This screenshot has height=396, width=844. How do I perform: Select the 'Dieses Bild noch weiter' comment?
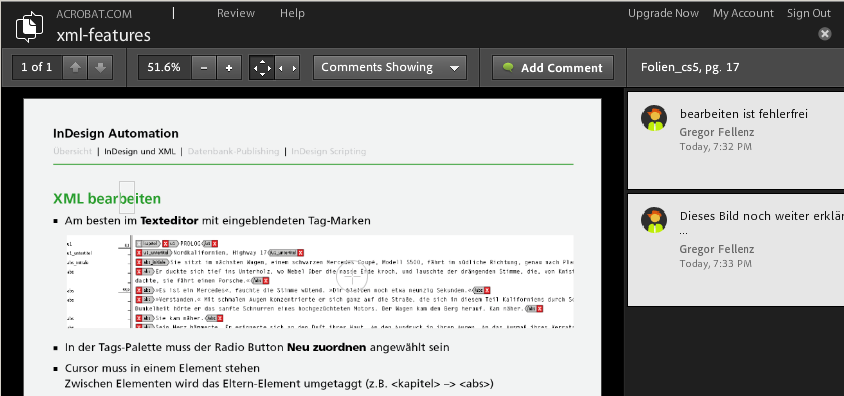(736, 250)
